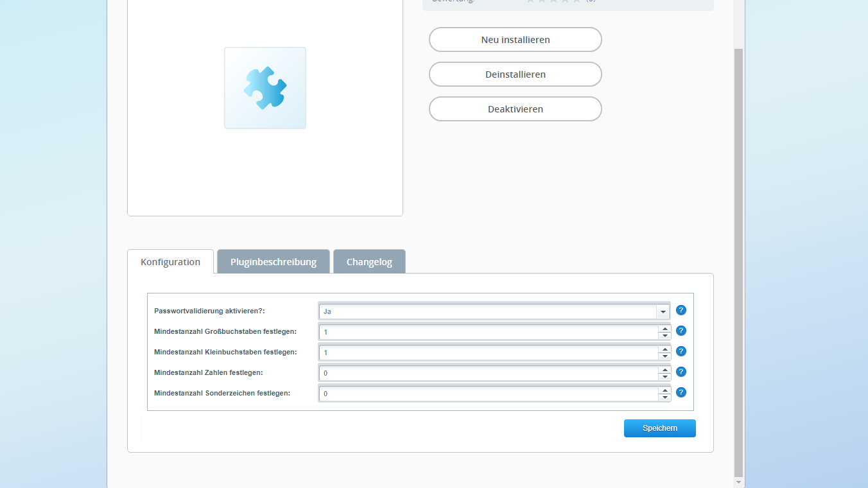
Task: Switch to the Pluginbeschreibung tab
Action: point(273,262)
